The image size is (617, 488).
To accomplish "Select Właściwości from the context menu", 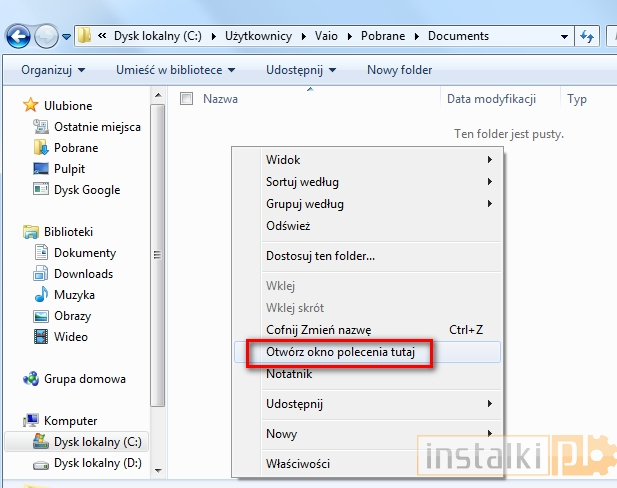I will (x=298, y=464).
